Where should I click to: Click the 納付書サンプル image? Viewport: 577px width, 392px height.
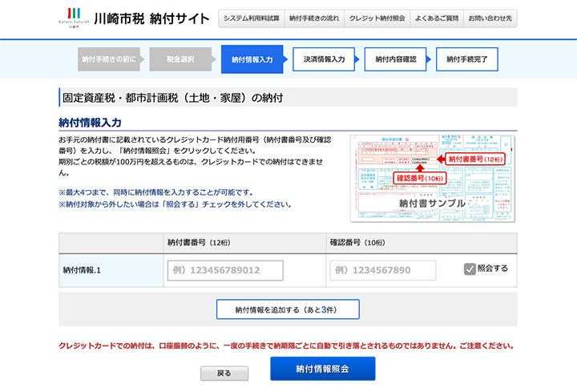pyautogui.click(x=433, y=178)
